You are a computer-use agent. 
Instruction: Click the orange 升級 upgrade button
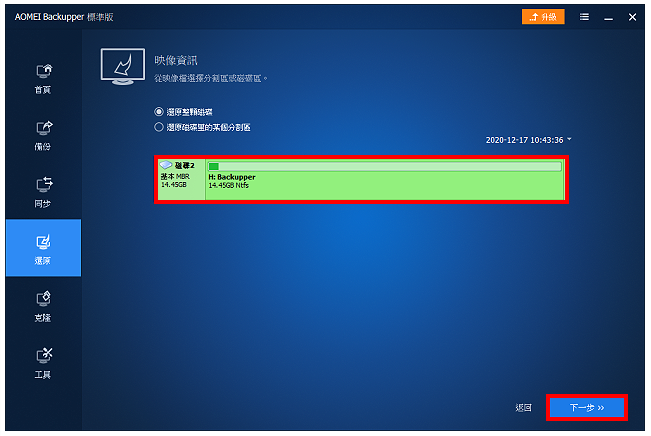click(x=543, y=17)
